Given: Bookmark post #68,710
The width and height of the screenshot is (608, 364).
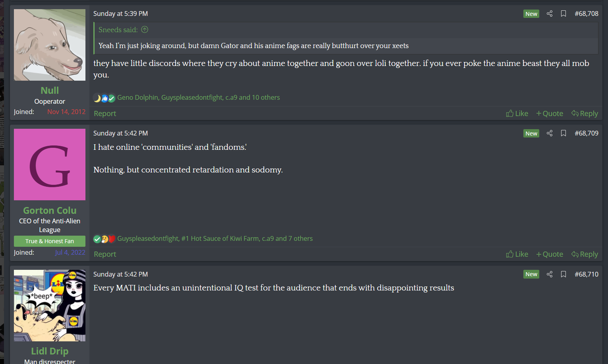Looking at the screenshot, I should (x=563, y=274).
